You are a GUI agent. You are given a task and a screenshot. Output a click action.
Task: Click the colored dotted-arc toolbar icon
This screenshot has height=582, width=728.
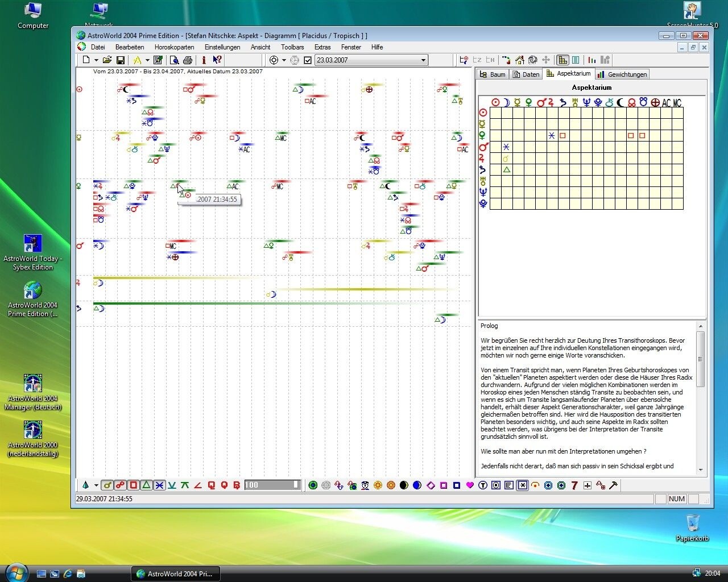(x=506, y=60)
